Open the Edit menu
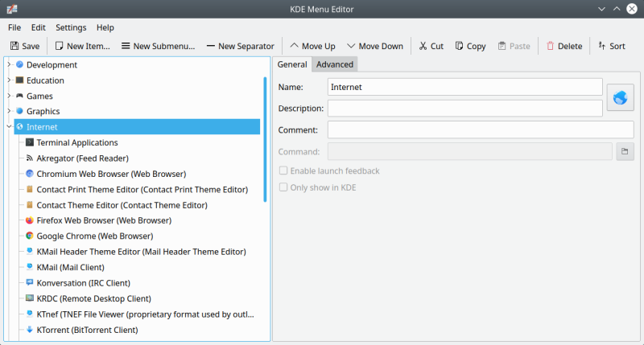The image size is (644, 345). pos(38,27)
